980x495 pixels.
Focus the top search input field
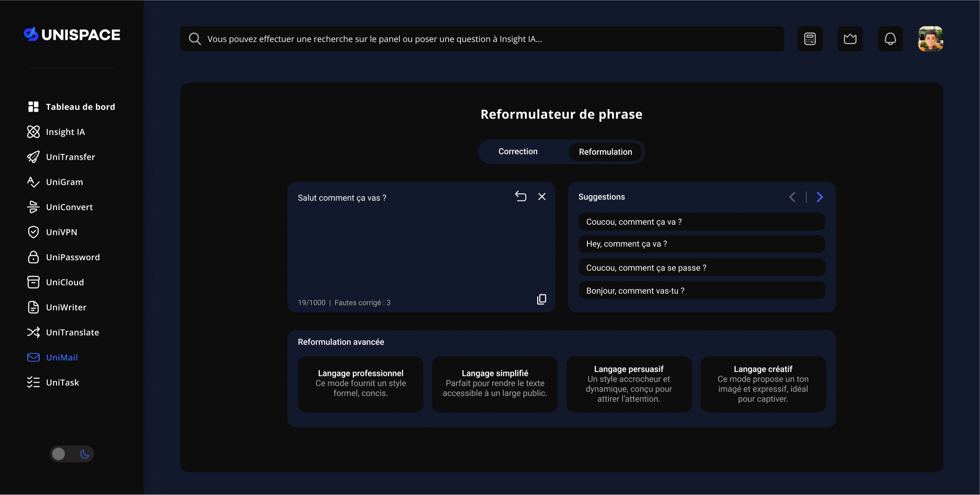tap(482, 39)
